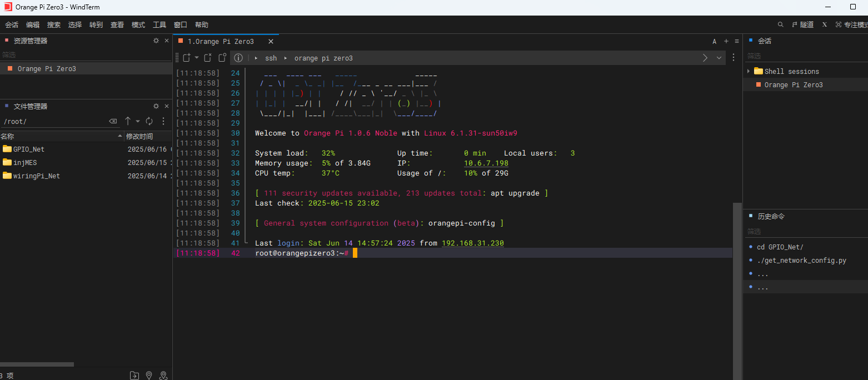Expand the new session dropdown arrow
The image size is (868, 380).
(196, 58)
